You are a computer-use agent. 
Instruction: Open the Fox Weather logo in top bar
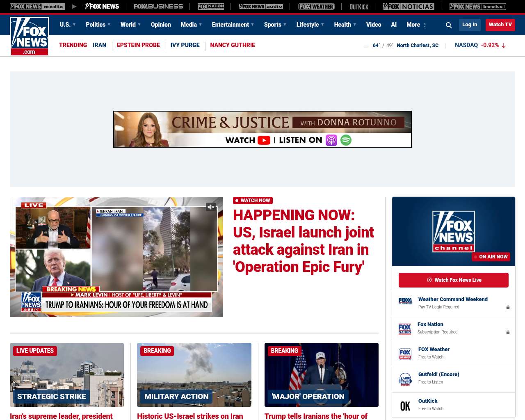316,7
